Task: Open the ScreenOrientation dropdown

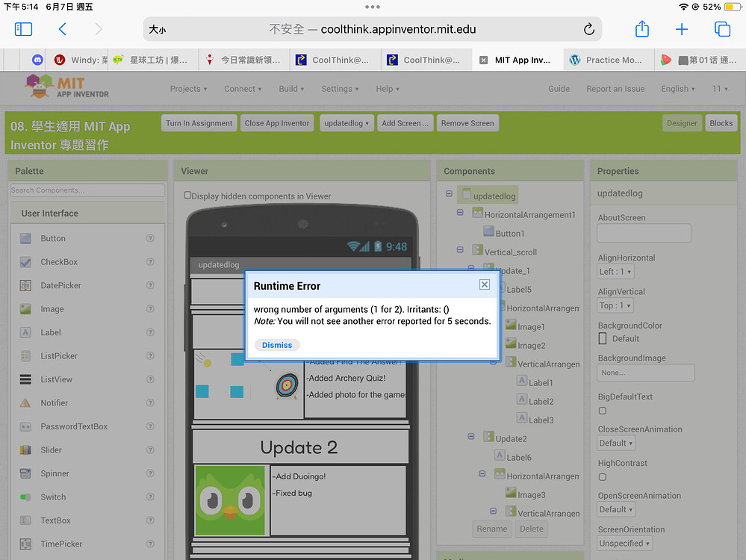Action: pyautogui.click(x=624, y=543)
